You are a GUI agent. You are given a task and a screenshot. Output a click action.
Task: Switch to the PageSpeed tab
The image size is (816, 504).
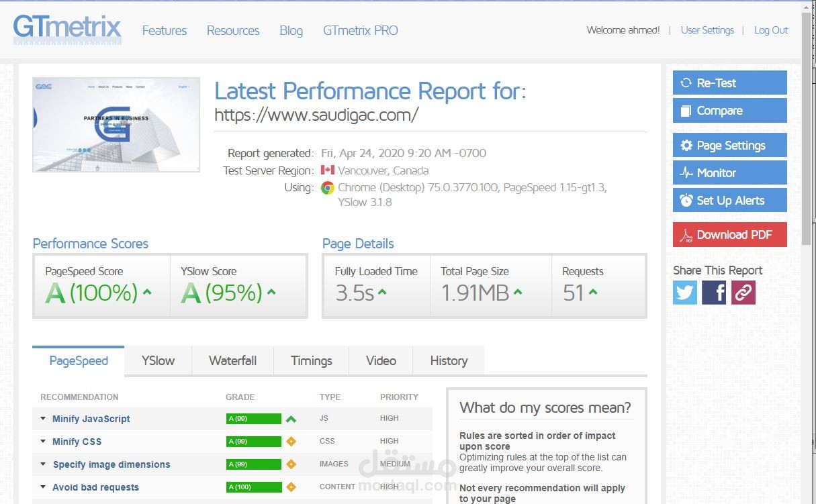click(79, 361)
